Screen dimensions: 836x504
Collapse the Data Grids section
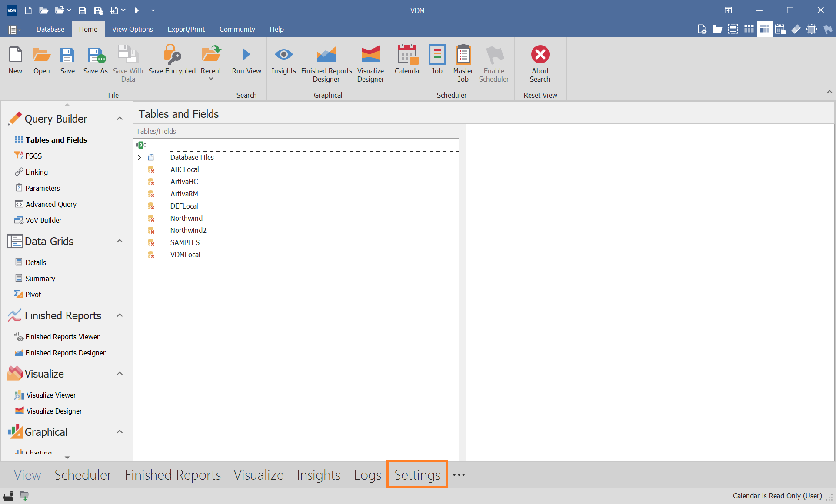120,241
